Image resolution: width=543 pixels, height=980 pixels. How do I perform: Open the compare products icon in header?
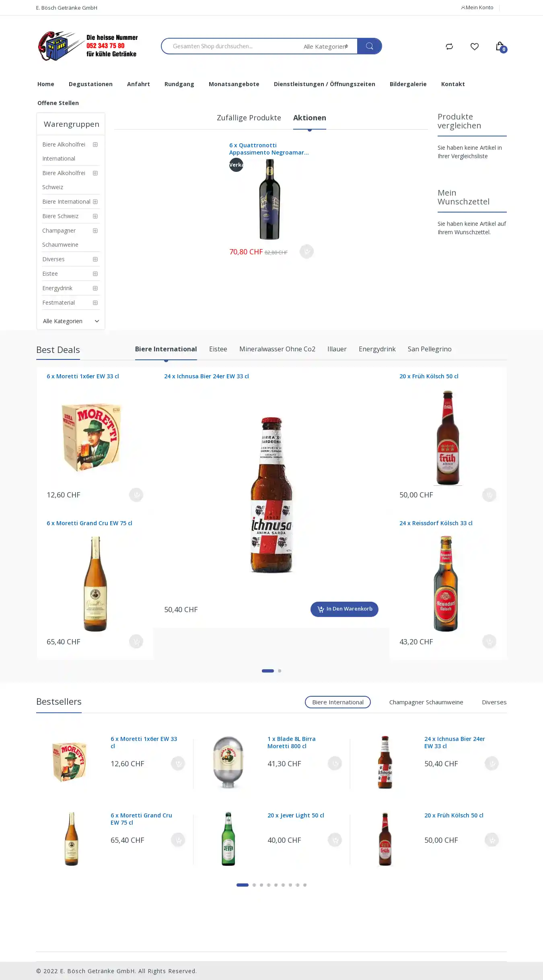[x=449, y=47]
